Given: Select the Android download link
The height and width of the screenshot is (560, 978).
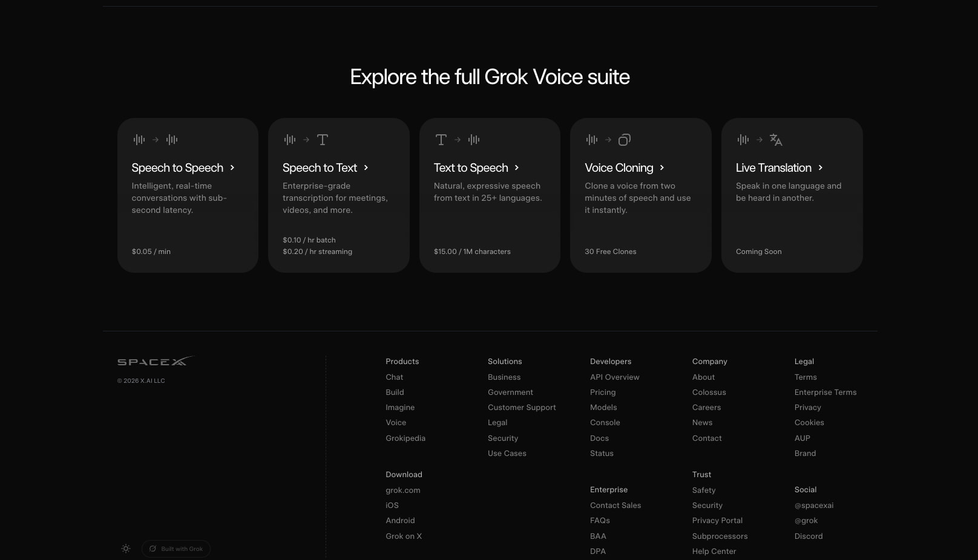Looking at the screenshot, I should [400, 520].
